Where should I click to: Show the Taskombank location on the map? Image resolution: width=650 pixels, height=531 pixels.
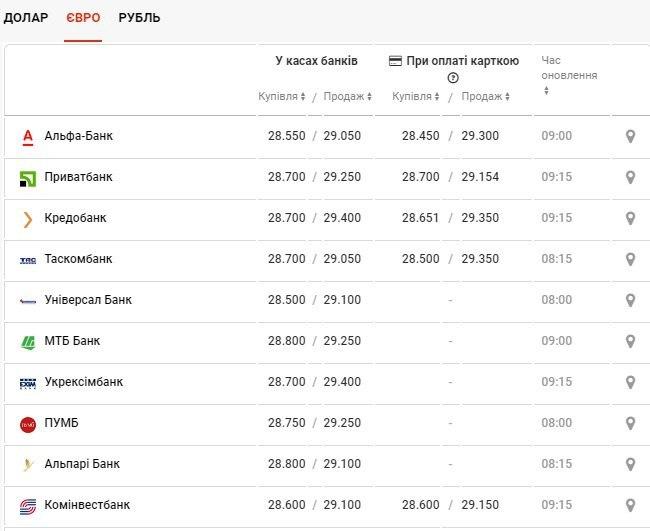click(630, 259)
